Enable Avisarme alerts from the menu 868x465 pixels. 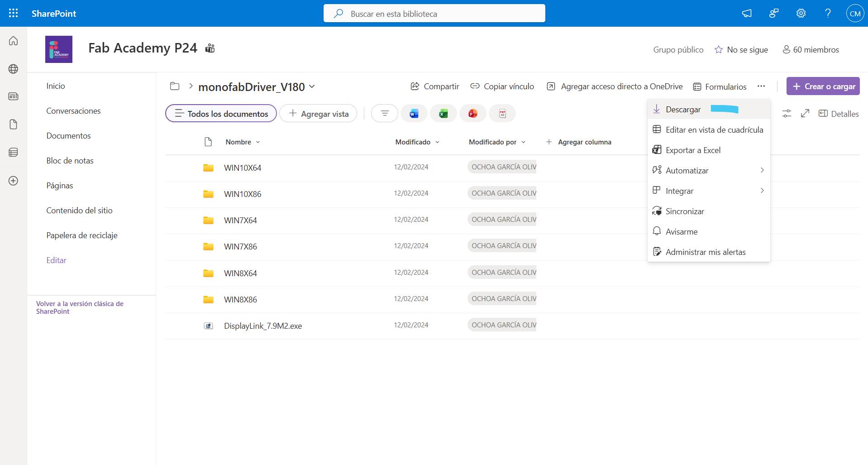[x=681, y=231]
